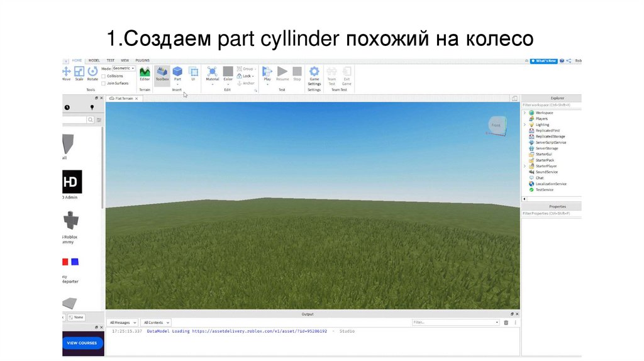Switch to the VIEW ribbon tab
This screenshot has height=361, width=644.
[x=125, y=60]
